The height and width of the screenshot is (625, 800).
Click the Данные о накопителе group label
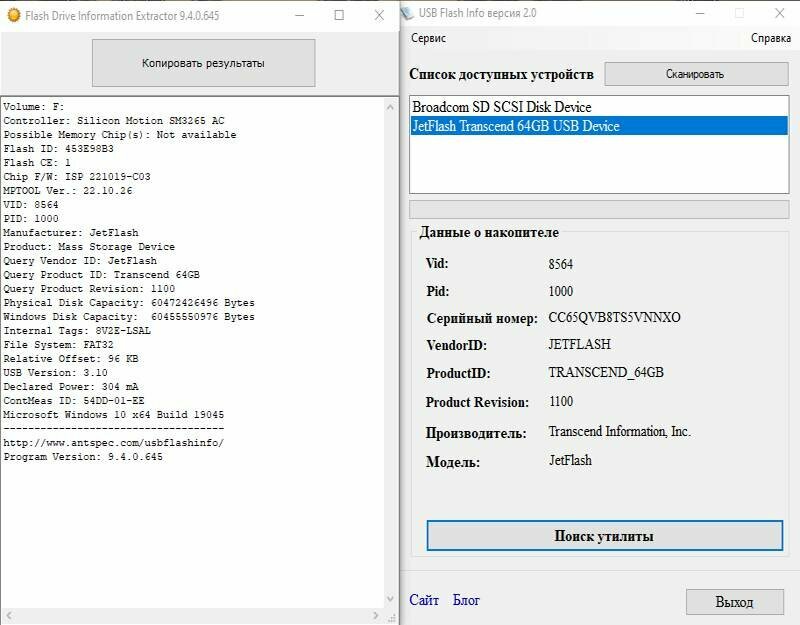[489, 233]
